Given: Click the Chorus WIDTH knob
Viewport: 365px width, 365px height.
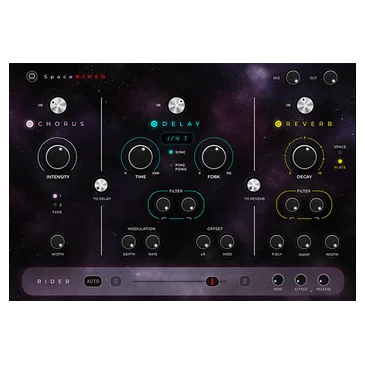Looking at the screenshot, I should (58, 242).
